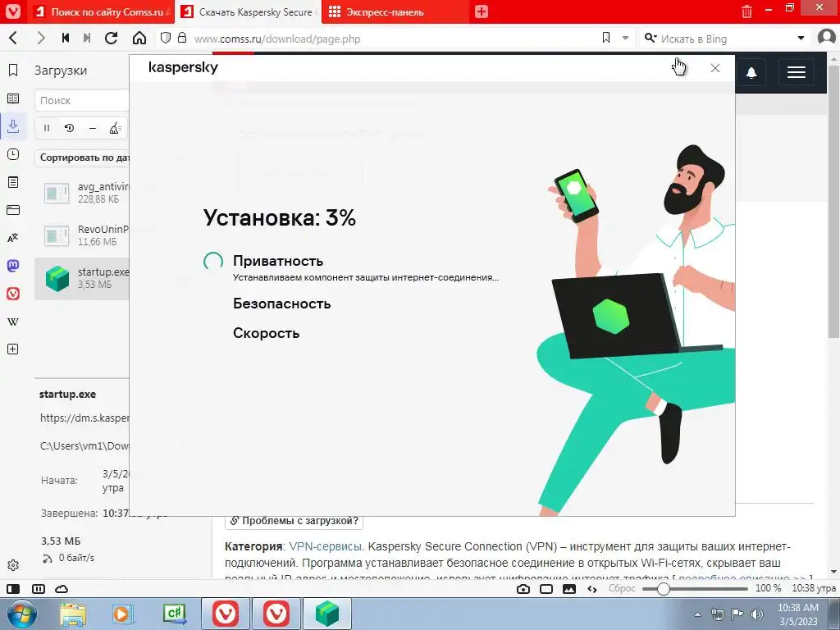Switch to 'Скачать Kaspersky Secure' tab
The width and height of the screenshot is (840, 630).
248,11
